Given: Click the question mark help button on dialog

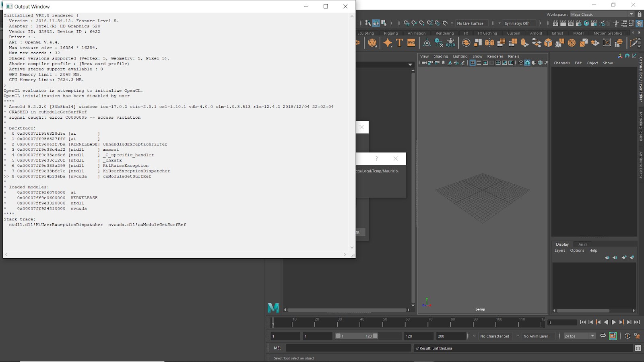Looking at the screenshot, I should [376, 158].
